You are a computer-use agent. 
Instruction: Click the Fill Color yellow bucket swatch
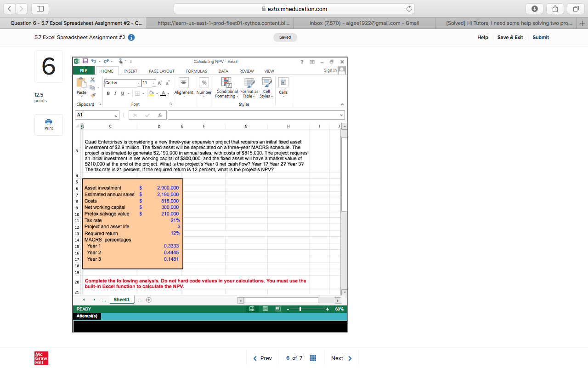coord(150,94)
